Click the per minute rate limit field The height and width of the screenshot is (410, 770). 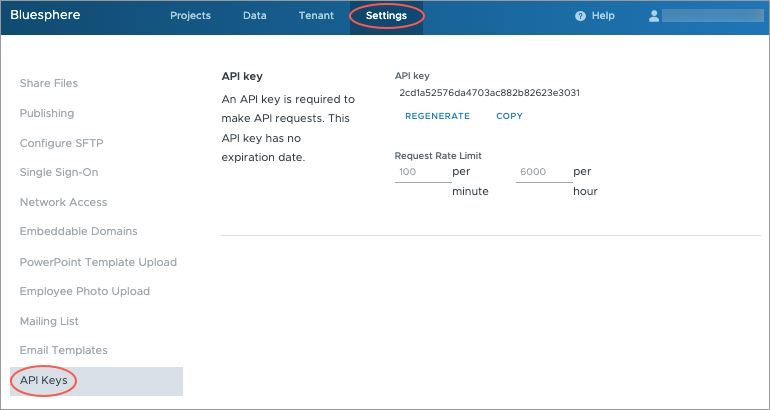click(422, 172)
